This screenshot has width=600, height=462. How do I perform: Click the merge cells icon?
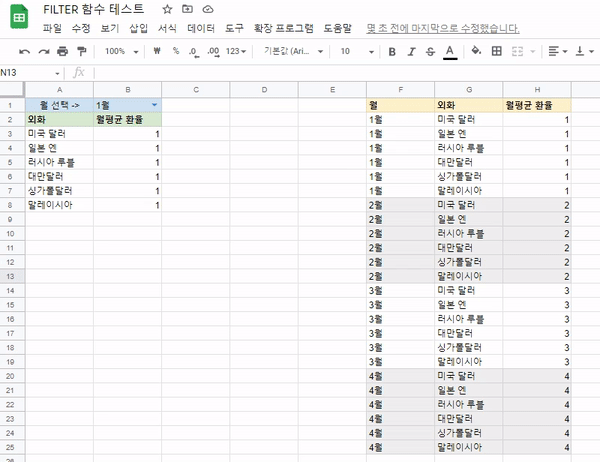517,51
